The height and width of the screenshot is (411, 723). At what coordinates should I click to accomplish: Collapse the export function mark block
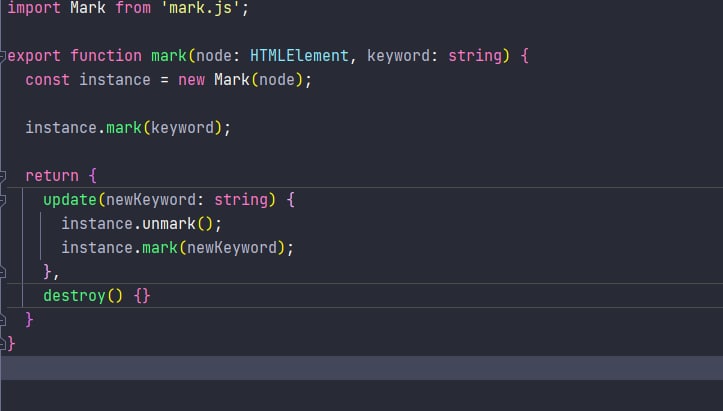[x=2, y=56]
